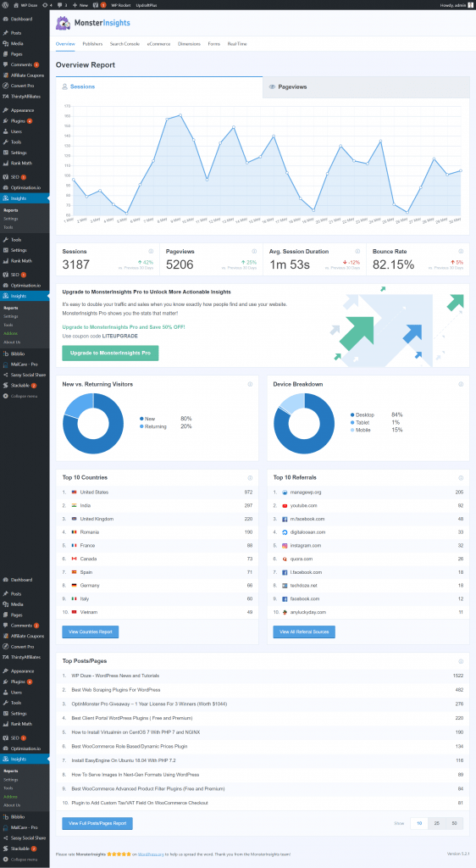Open WP Doze site link in admin bar
This screenshot has height=868, width=476.
pos(25,4)
